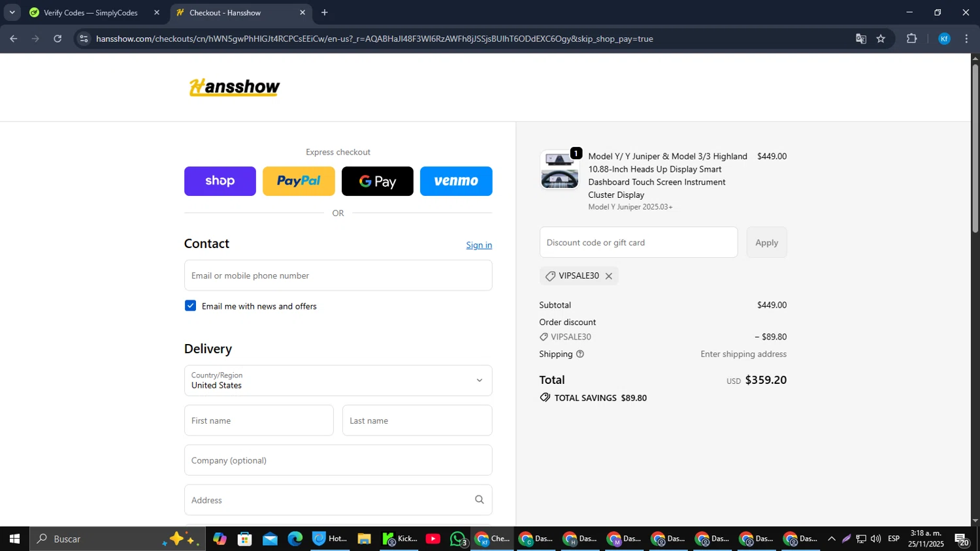This screenshot has height=551, width=980.
Task: Close the Verify Codes SimplyCodes tab
Action: click(x=156, y=12)
